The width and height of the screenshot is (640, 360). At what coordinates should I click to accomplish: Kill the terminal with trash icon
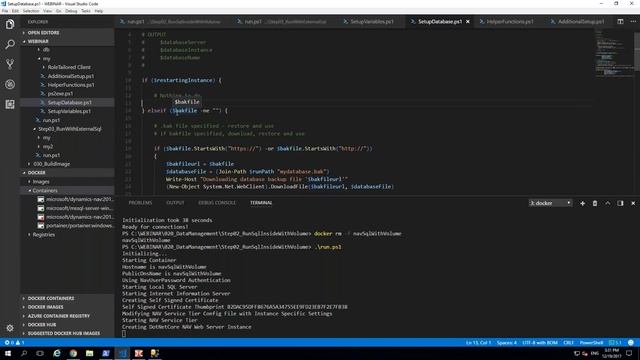(x=595, y=203)
